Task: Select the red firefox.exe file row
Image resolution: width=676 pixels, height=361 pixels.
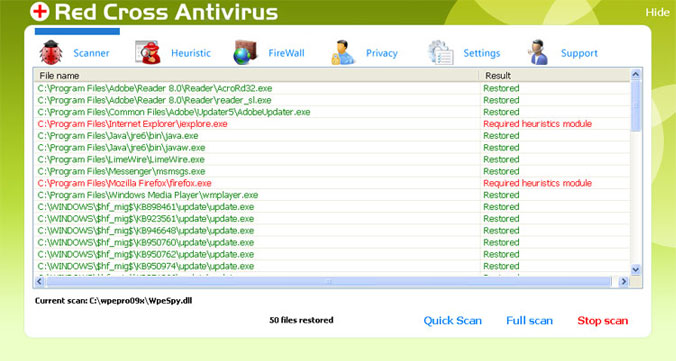Action: (332, 183)
